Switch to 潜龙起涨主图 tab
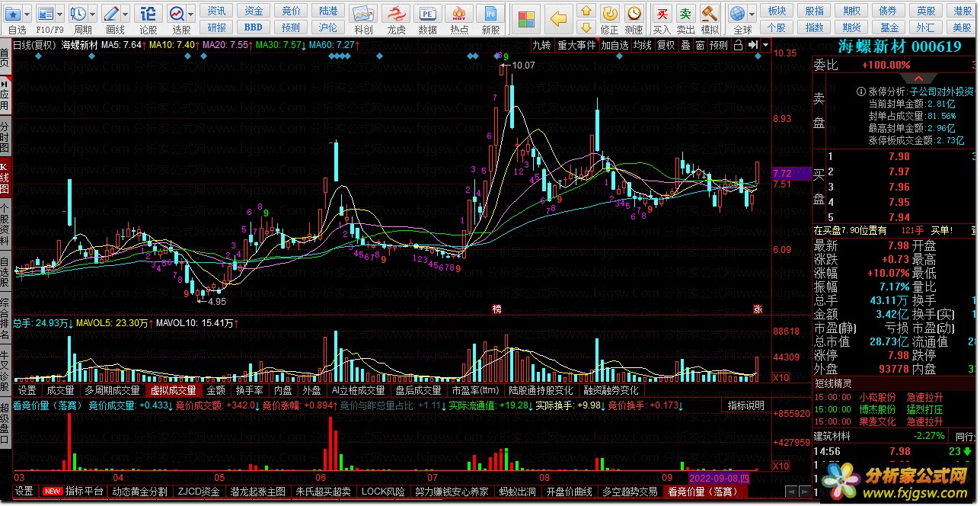 [x=258, y=492]
